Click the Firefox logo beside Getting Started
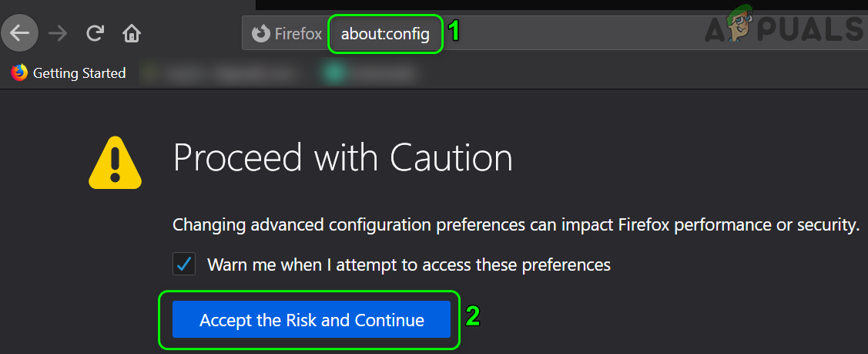 point(19,73)
